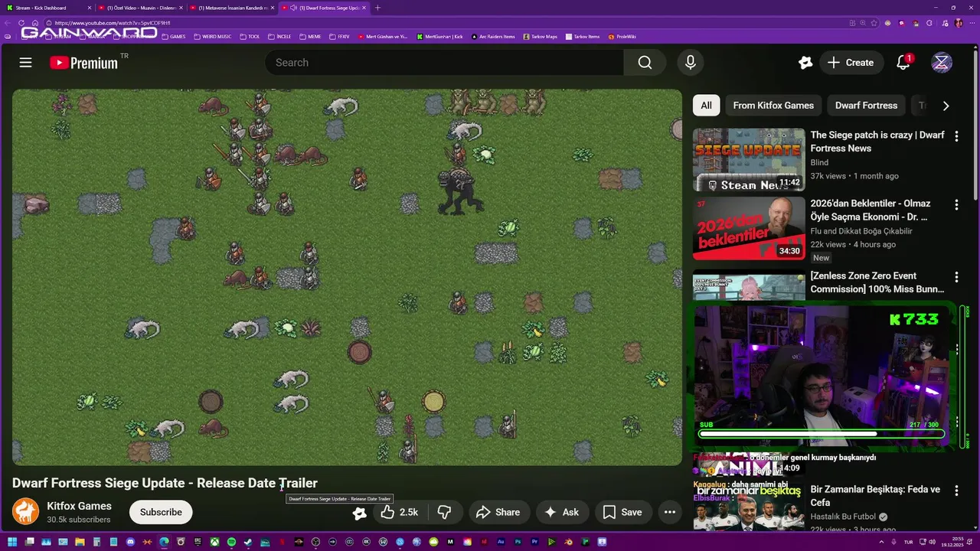Open the sparkle gift icon beside Create
The height and width of the screenshot is (551, 980).
[805, 63]
